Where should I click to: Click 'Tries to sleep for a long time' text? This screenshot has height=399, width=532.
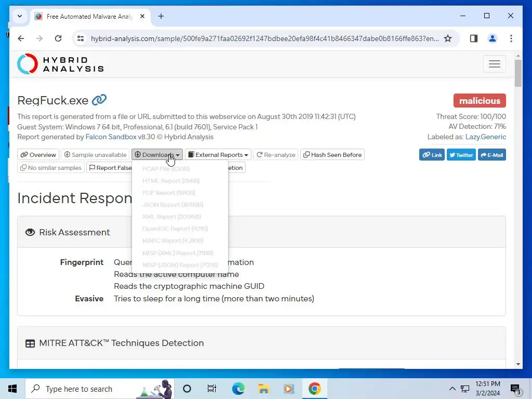click(214, 299)
